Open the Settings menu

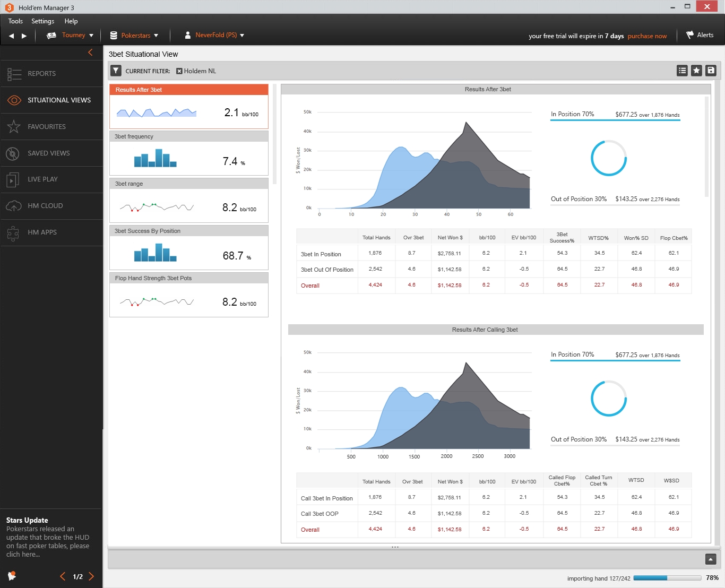point(43,21)
